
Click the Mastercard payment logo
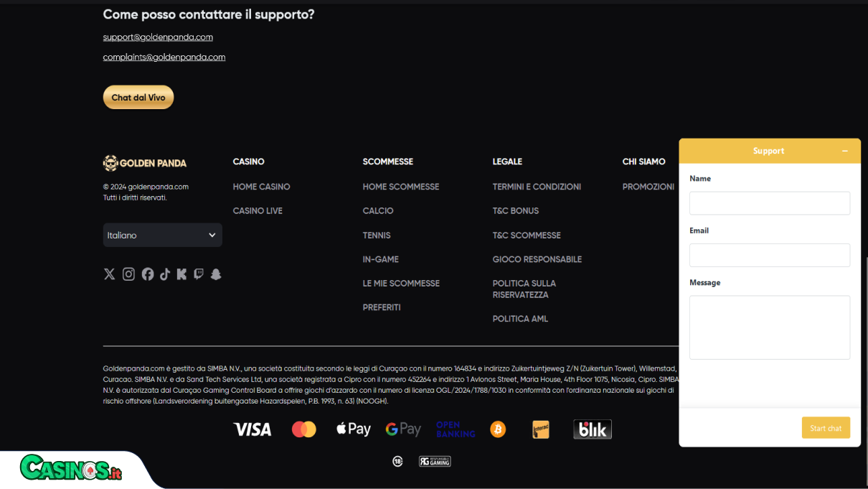(x=304, y=429)
